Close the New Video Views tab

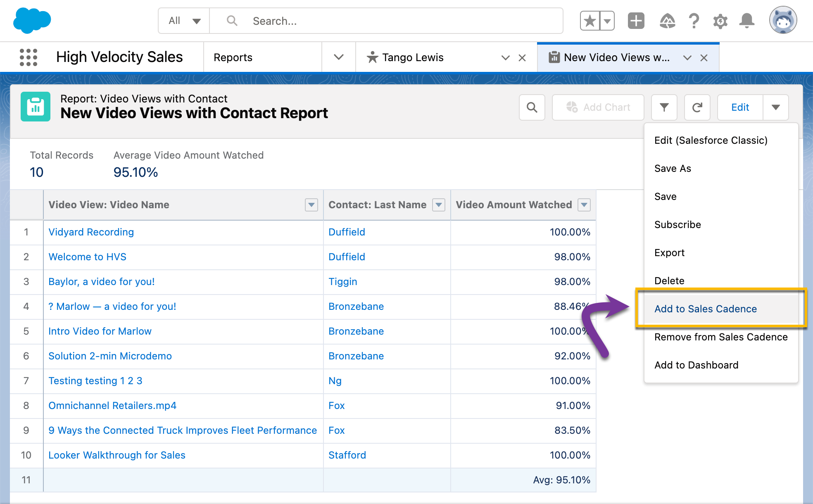tap(704, 58)
